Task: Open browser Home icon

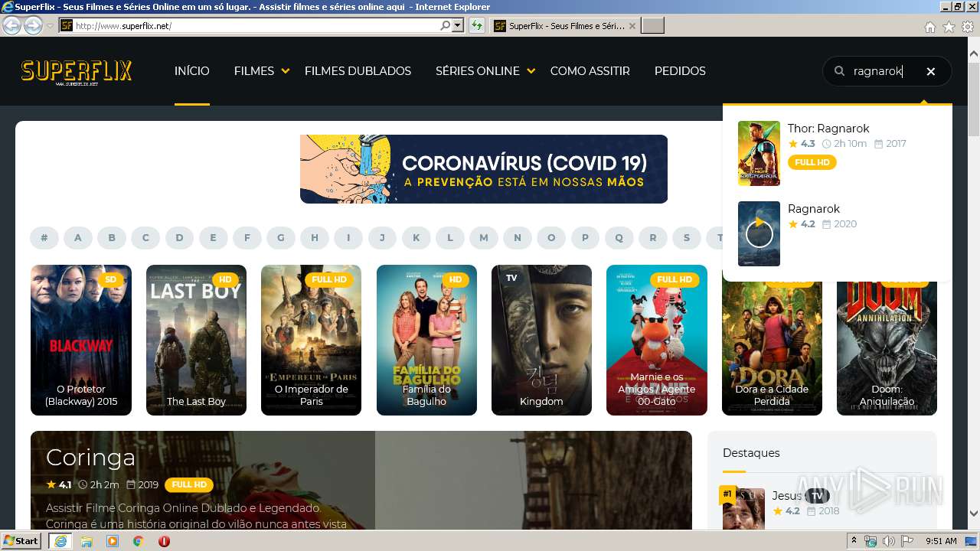Action: click(x=929, y=27)
